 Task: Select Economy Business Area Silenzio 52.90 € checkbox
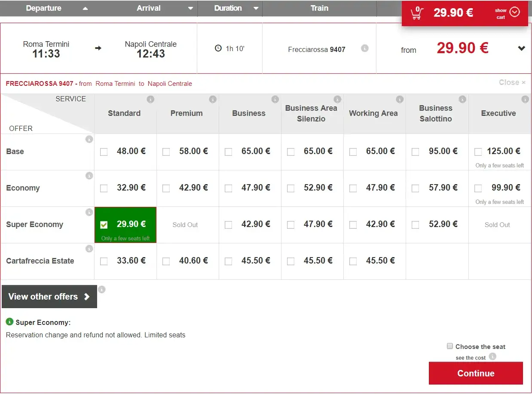tap(291, 188)
